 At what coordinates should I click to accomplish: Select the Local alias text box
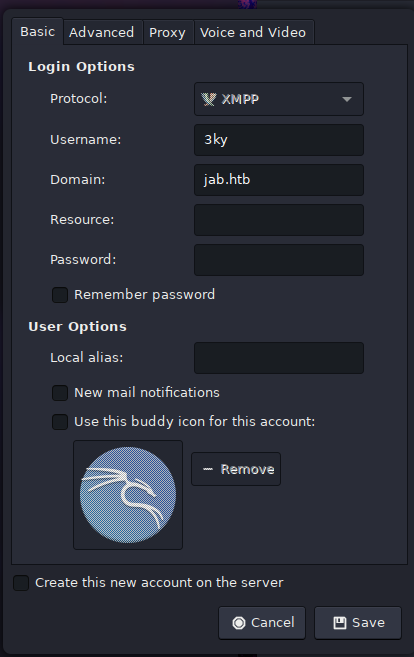coord(279,358)
